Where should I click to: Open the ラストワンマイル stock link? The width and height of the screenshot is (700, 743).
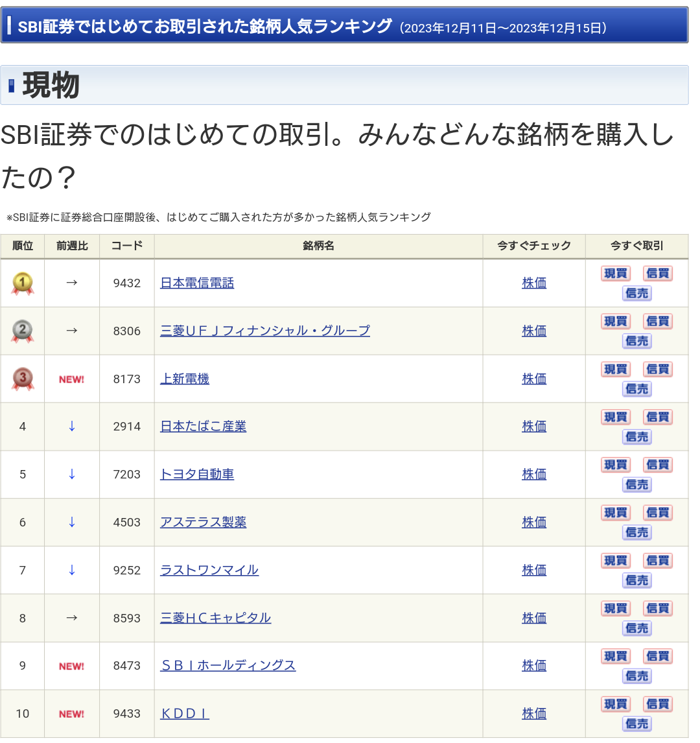(209, 570)
